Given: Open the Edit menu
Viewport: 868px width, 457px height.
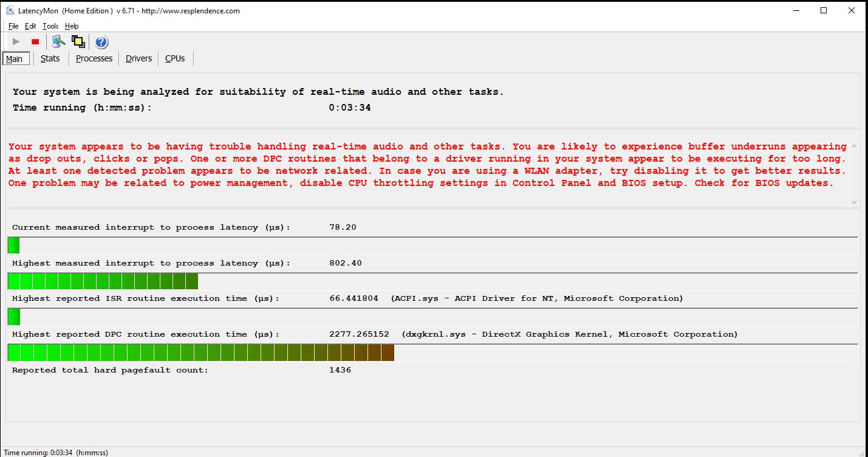Looking at the screenshot, I should point(30,26).
